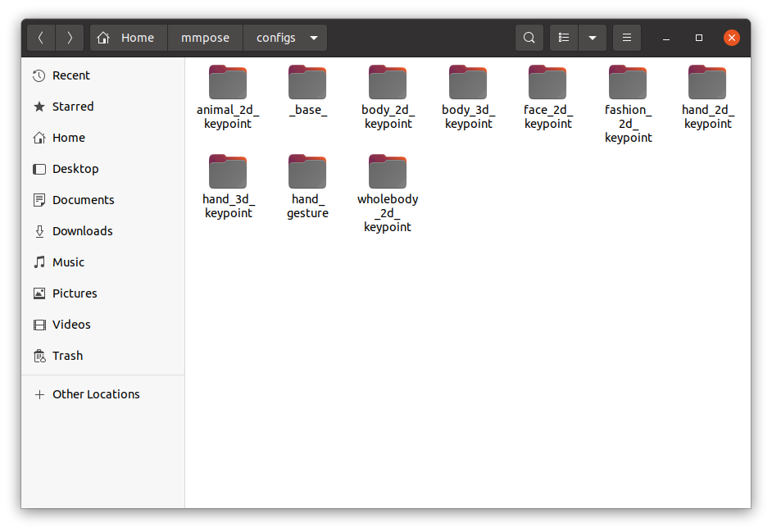This screenshot has height=532, width=772.
Task: Open Pictures in the sidebar
Action: click(103, 293)
